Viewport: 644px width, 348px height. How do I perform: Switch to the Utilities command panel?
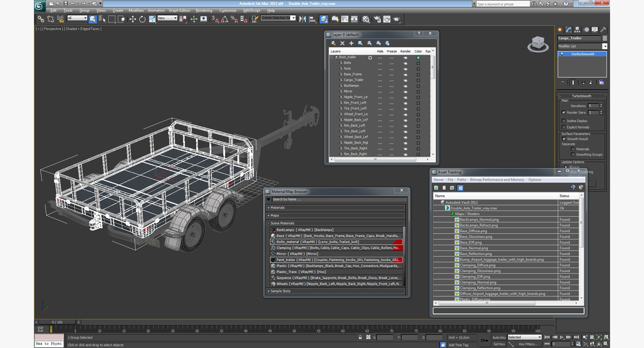[603, 30]
